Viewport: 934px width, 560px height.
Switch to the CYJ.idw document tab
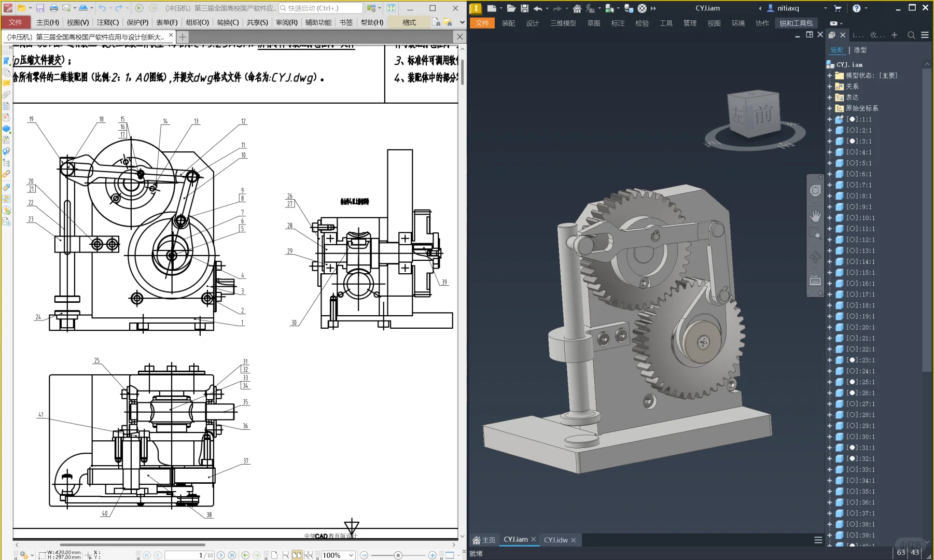coord(555,540)
